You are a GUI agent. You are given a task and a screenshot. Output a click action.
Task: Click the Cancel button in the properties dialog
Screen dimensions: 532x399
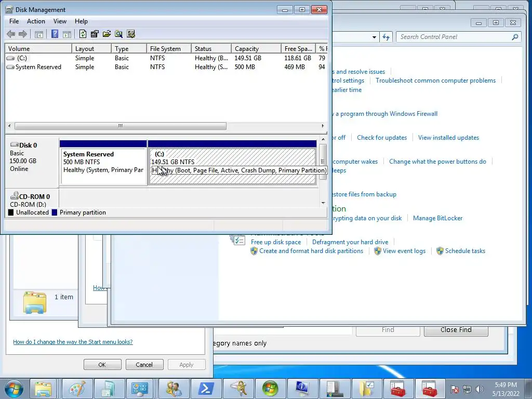pos(144,365)
